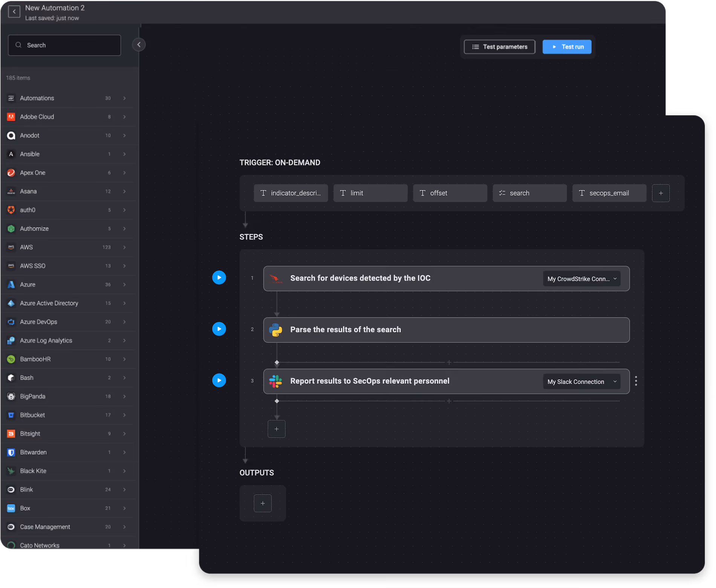Click the BigPanda icon
Screen dimensions: 716x588
[11, 397]
